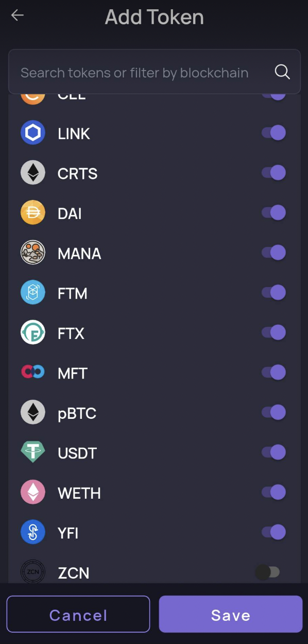
Task: Turn off the USDT toggle
Action: (273, 452)
